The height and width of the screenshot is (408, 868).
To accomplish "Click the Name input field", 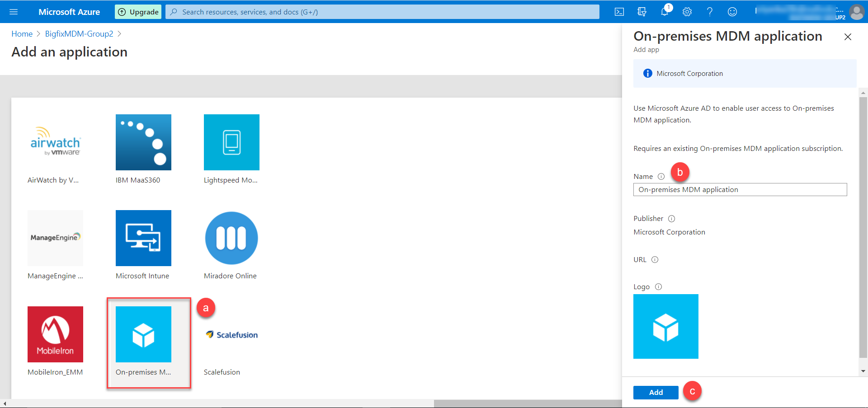I will coord(740,190).
